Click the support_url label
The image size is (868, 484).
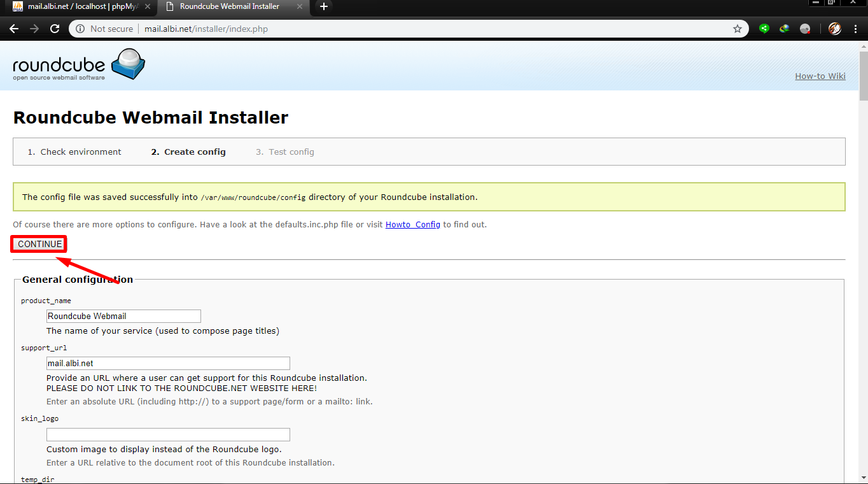(44, 348)
